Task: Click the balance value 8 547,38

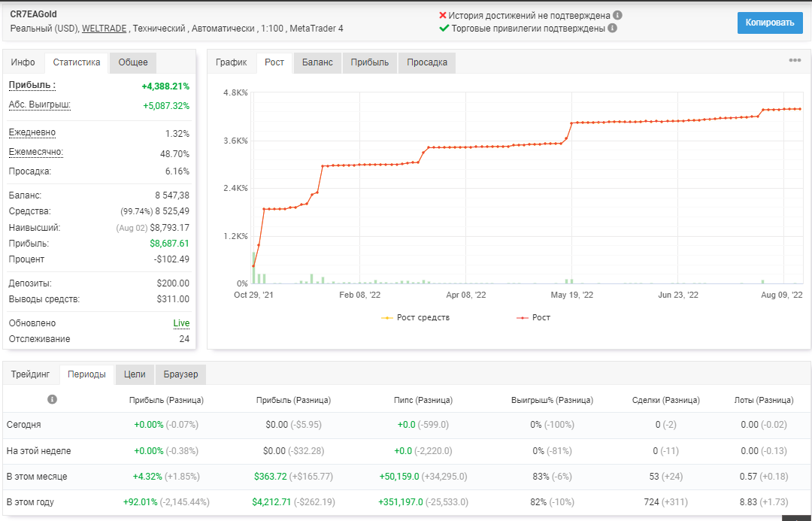Action: (x=172, y=195)
